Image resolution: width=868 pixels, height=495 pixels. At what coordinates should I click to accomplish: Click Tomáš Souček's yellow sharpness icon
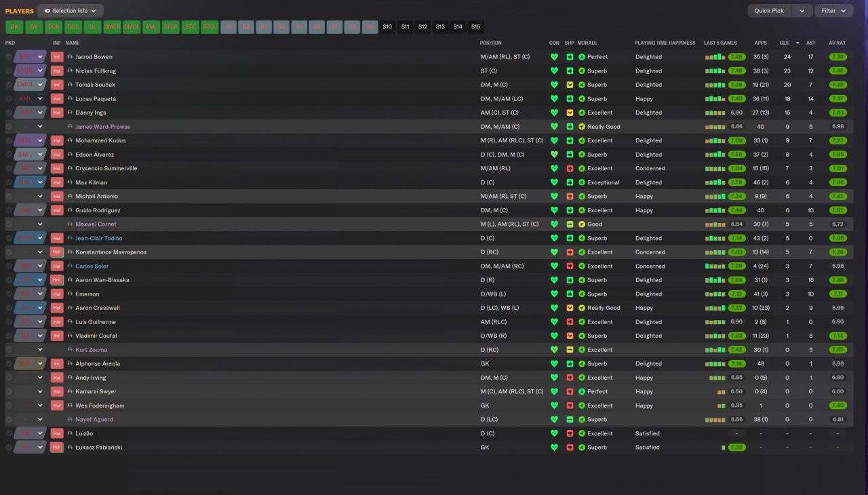pyautogui.click(x=570, y=85)
